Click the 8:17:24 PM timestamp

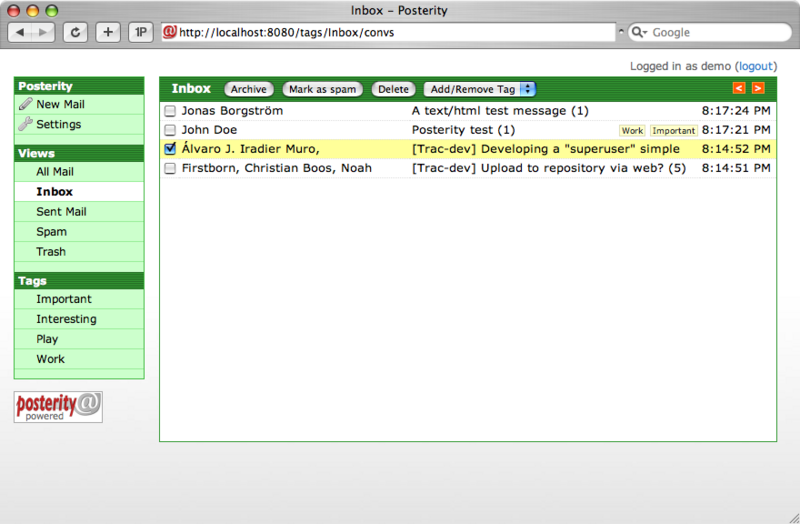tap(736, 111)
